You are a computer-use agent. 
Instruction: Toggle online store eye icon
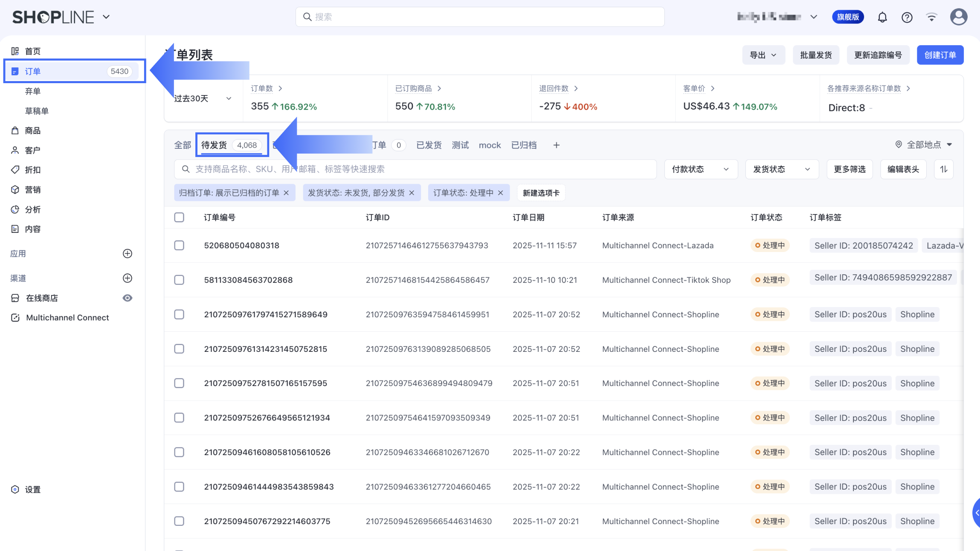click(127, 298)
